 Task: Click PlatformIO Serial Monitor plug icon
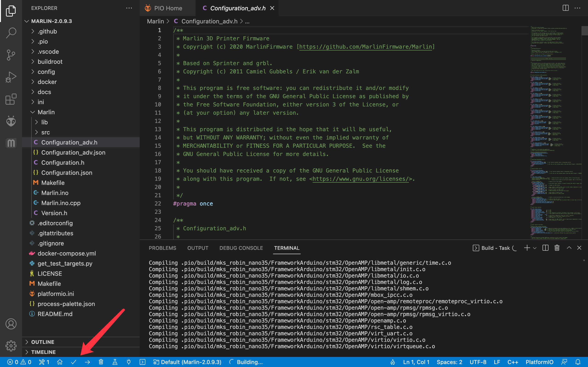129,362
